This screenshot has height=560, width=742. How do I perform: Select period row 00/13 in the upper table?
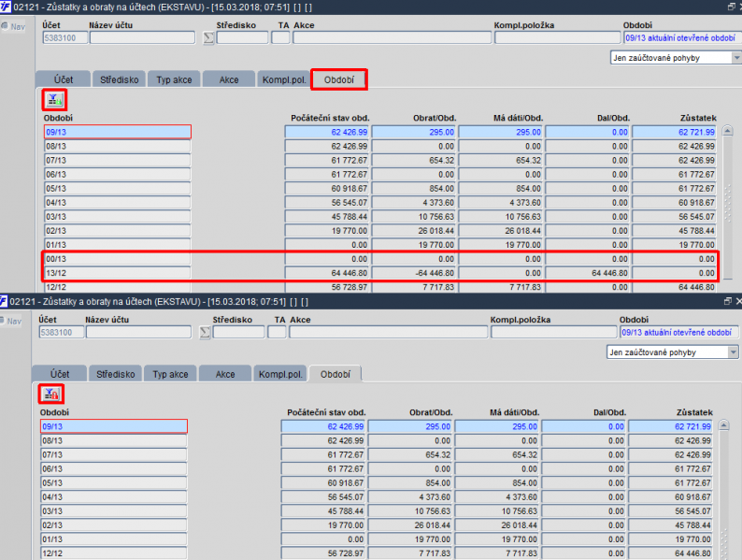(x=118, y=259)
